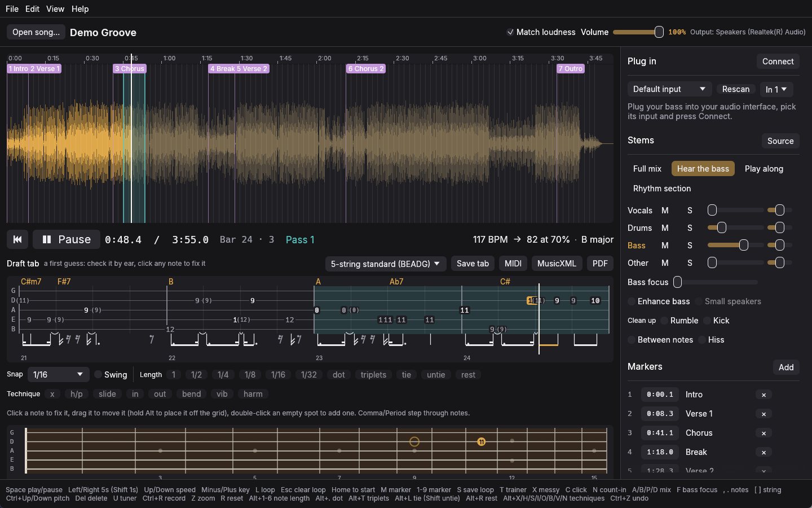This screenshot has height=508, width=812.
Task: Click Save tab button
Action: pyautogui.click(x=473, y=264)
